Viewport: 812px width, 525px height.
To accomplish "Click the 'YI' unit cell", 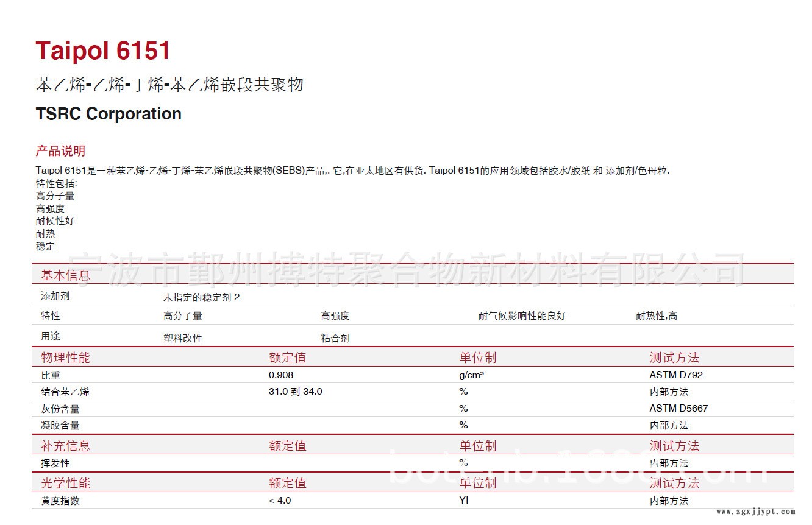I will [x=464, y=501].
